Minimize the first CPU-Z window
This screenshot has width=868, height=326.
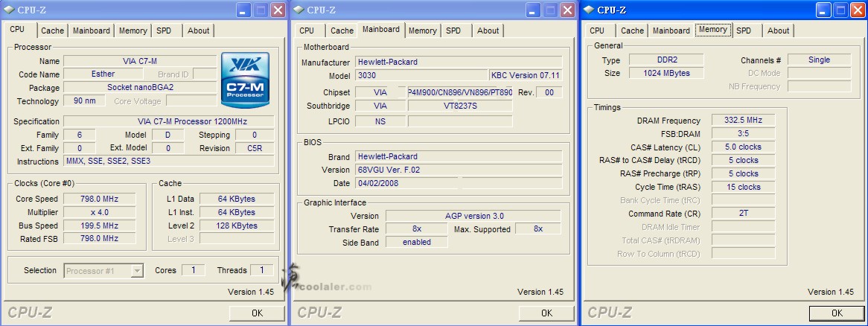[243, 10]
